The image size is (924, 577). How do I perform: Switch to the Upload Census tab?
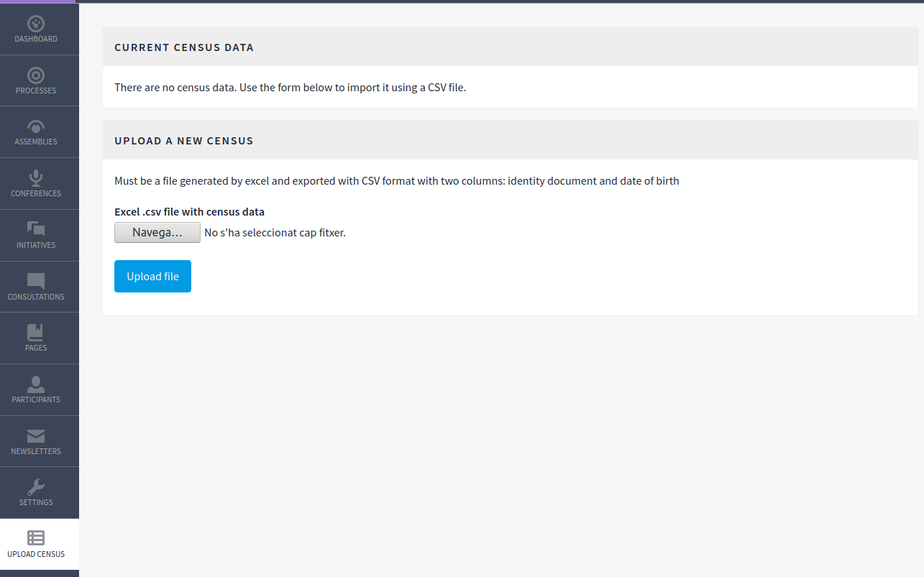[36, 544]
